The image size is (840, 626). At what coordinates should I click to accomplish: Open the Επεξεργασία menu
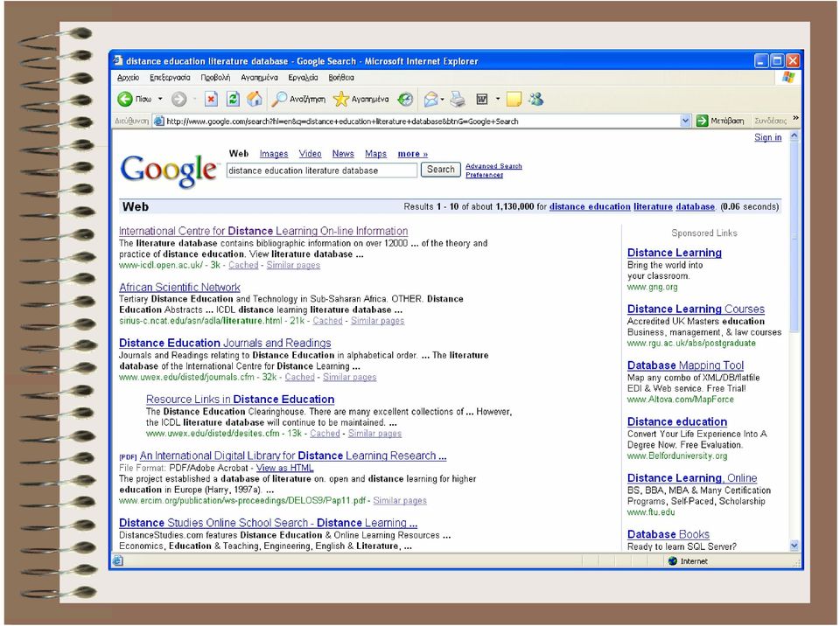click(x=170, y=78)
